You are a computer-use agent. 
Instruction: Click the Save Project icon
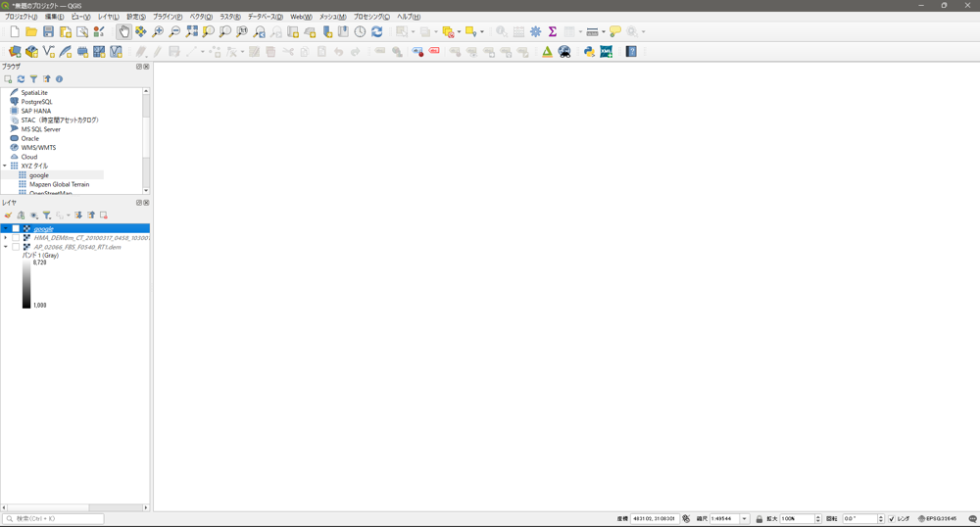click(x=48, y=32)
